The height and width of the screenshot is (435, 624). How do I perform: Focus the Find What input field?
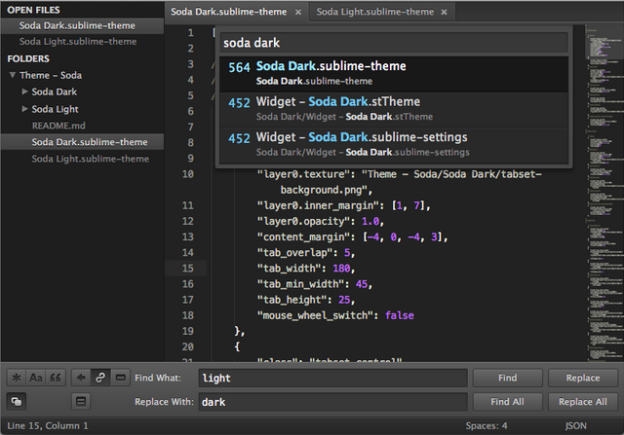[x=333, y=378]
